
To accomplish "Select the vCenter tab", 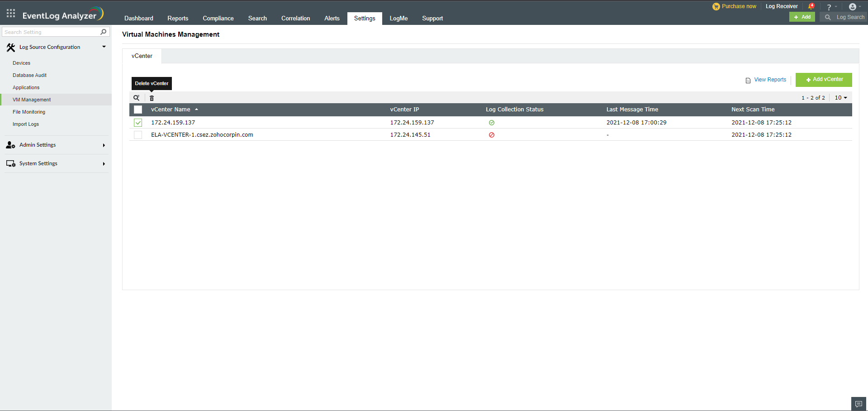I will coord(142,56).
